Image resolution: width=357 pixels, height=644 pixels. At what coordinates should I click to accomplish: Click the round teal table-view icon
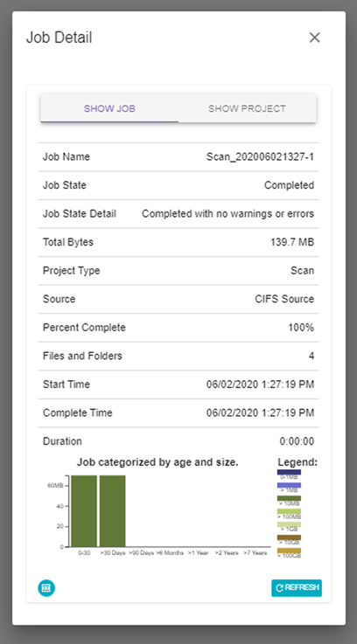[46, 588]
